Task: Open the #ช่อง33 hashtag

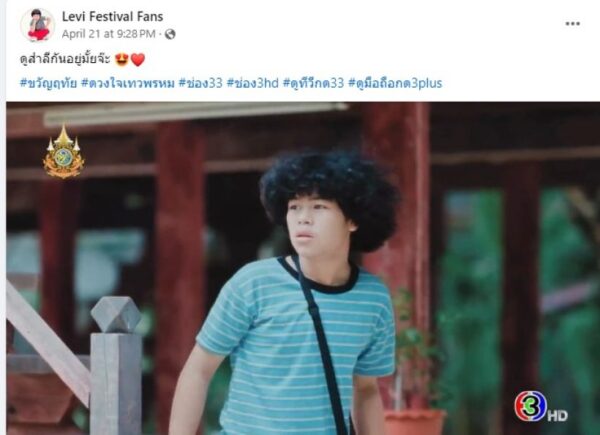Action: tap(201, 83)
